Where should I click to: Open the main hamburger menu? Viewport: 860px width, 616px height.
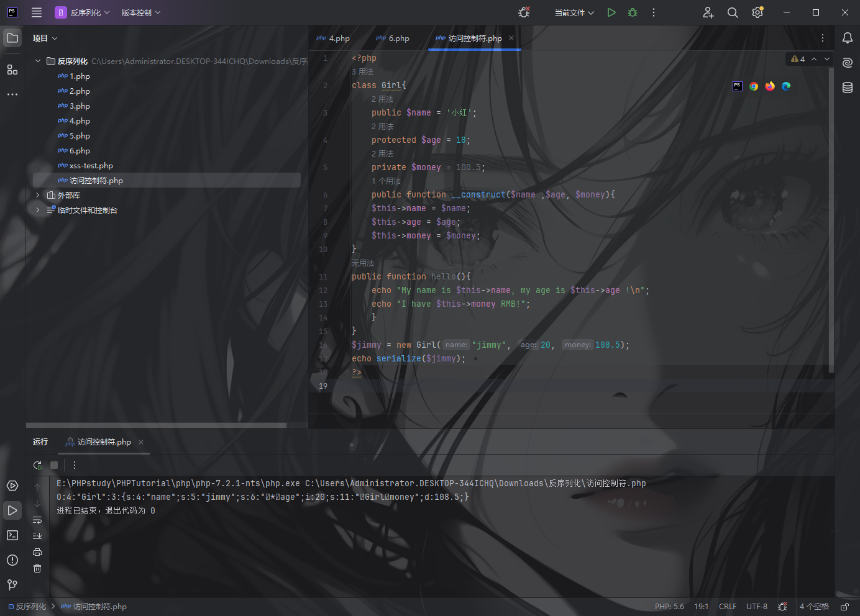(37, 12)
